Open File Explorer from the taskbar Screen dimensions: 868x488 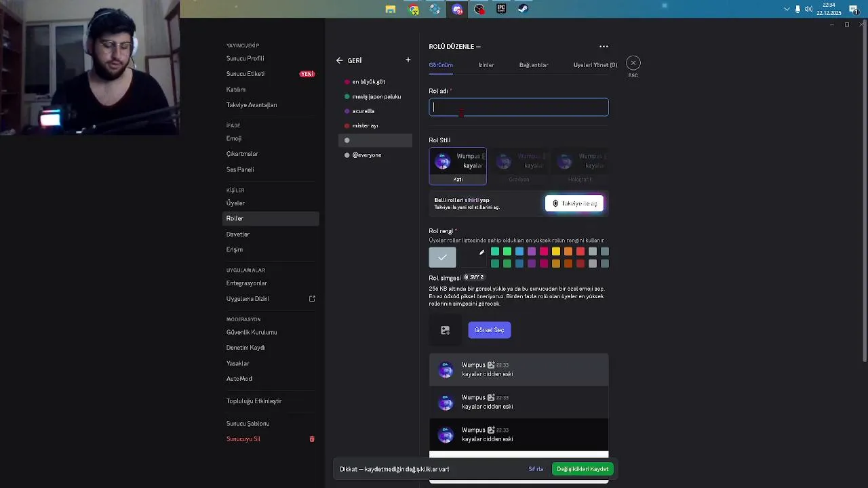click(391, 9)
